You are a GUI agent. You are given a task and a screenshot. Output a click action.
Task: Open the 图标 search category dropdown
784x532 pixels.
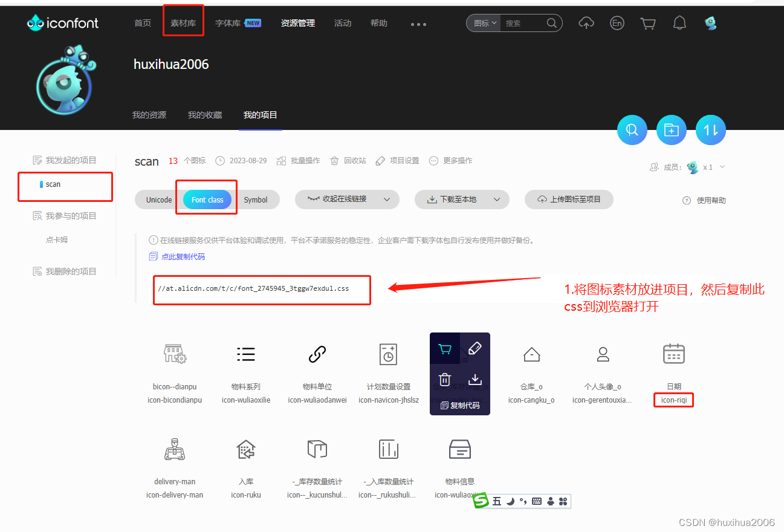point(483,22)
